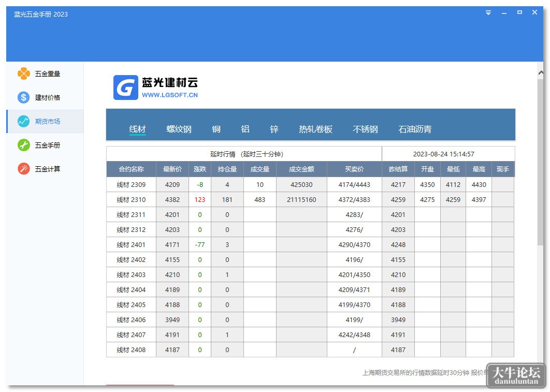This screenshot has width=550, height=392.
Task: Click the 建材价格 dollar icon
Action: point(24,97)
